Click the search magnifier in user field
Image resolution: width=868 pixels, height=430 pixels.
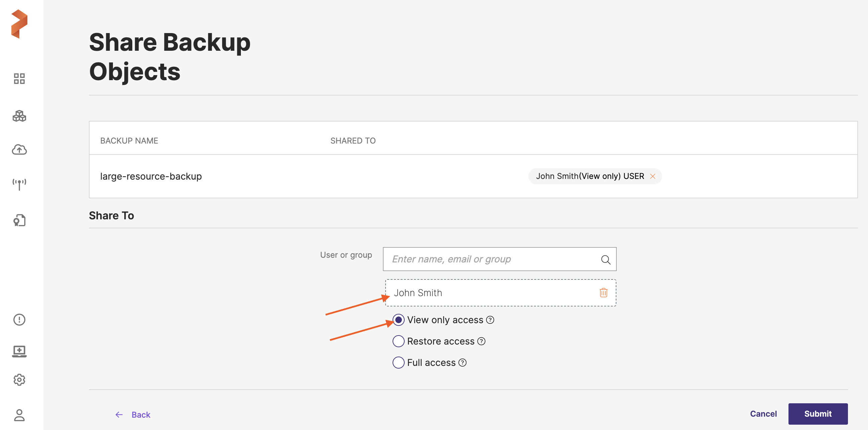click(x=605, y=259)
